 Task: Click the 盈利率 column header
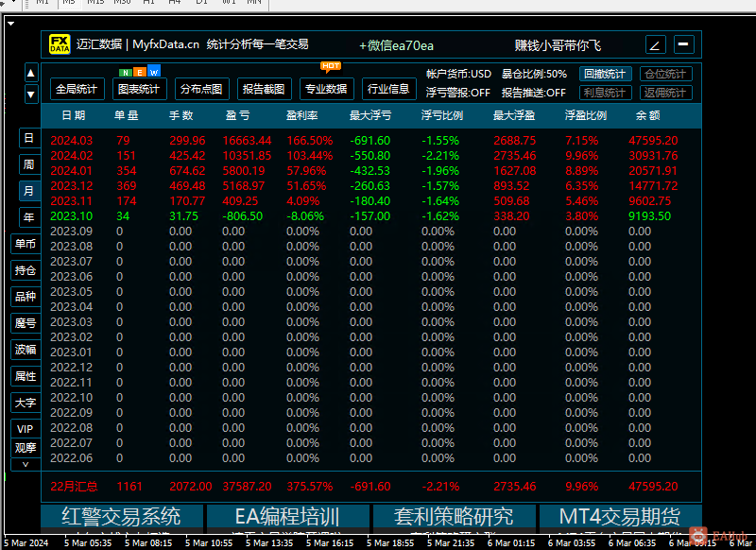tap(301, 115)
